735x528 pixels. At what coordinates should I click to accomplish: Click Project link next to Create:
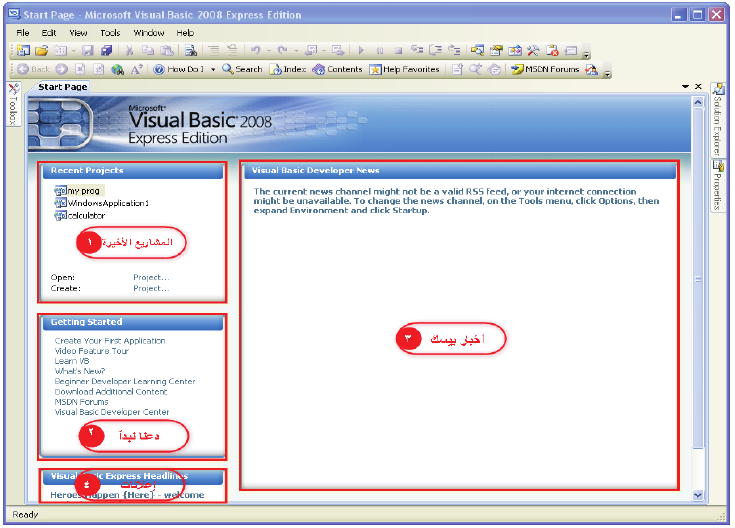(151, 288)
